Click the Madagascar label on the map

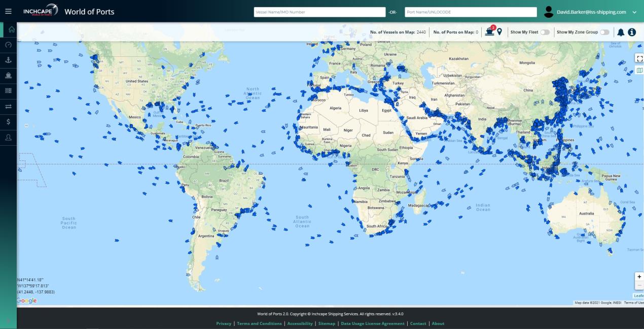point(419,205)
